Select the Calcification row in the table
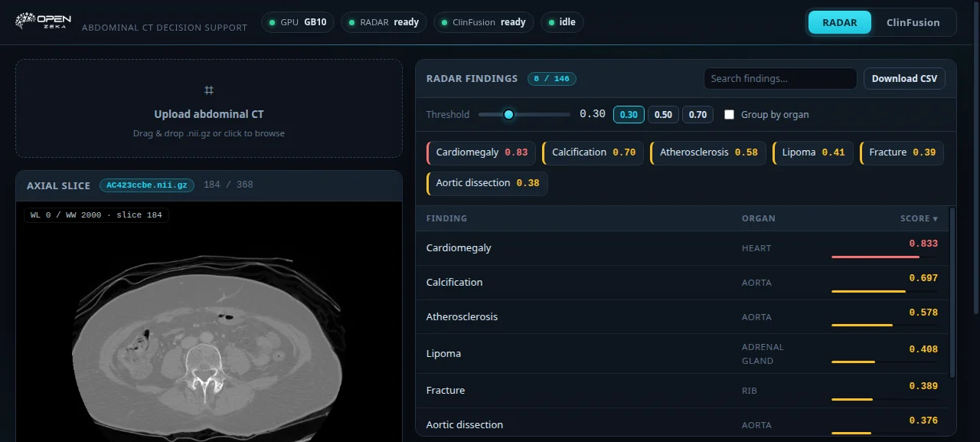 click(x=682, y=283)
